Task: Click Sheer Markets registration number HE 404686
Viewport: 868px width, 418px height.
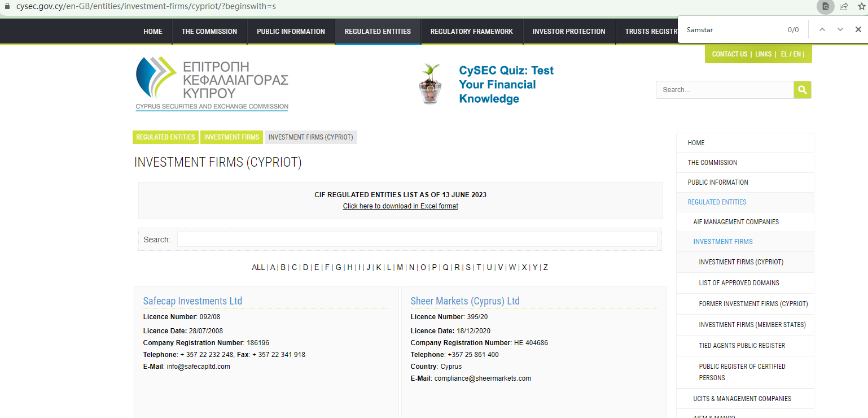Action: pyautogui.click(x=531, y=343)
